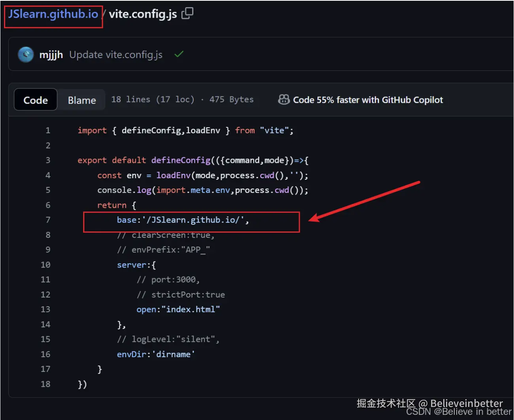Click the mjjjh user avatar

26,55
